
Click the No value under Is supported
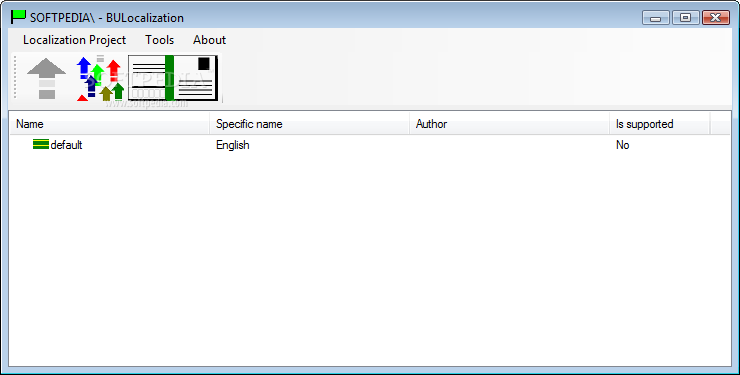pos(622,145)
